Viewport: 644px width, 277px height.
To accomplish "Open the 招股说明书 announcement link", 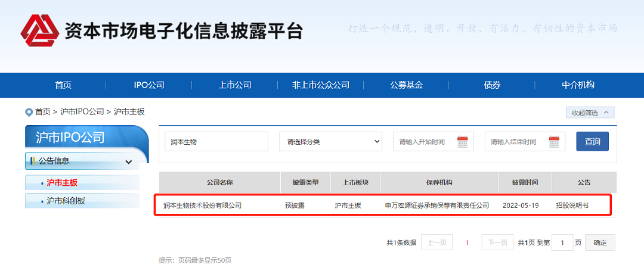I will point(572,206).
